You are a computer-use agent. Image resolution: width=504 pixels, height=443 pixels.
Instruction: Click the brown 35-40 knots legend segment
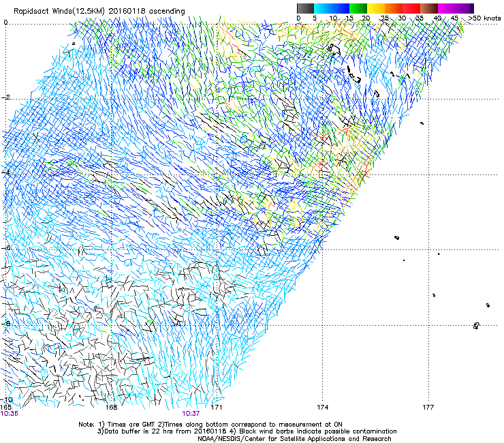(429, 8)
